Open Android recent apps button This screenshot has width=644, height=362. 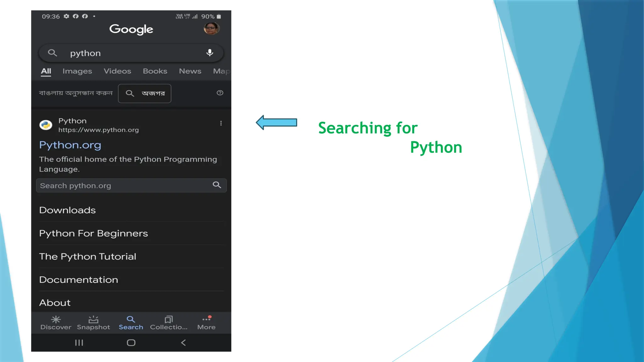[x=79, y=343]
